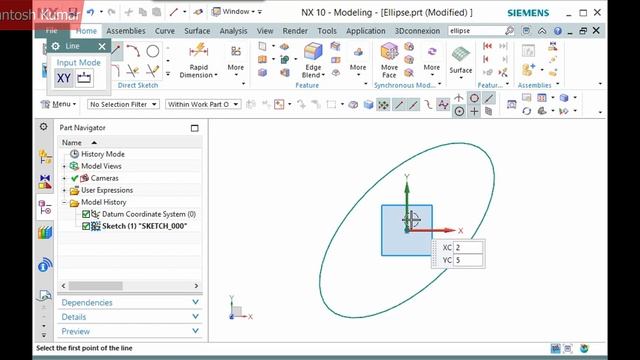Click Make First Feature Current icon
This screenshot has height=360, width=640.
pos(487,46)
